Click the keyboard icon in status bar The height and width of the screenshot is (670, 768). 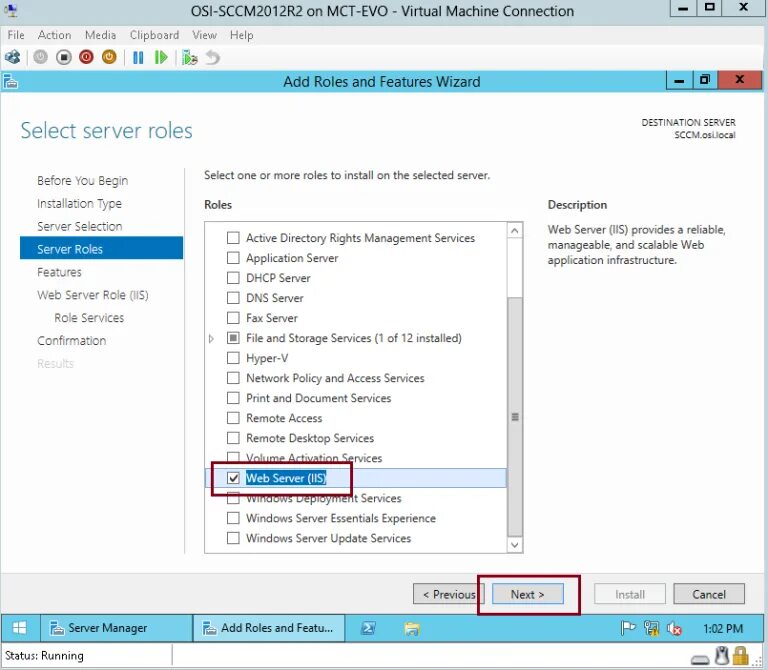[x=700, y=659]
